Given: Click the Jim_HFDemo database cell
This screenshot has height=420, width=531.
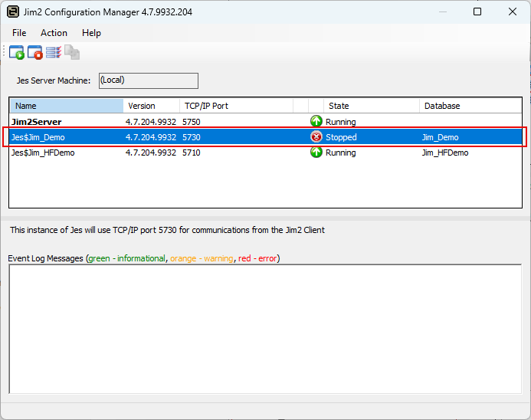Looking at the screenshot, I should coord(445,153).
